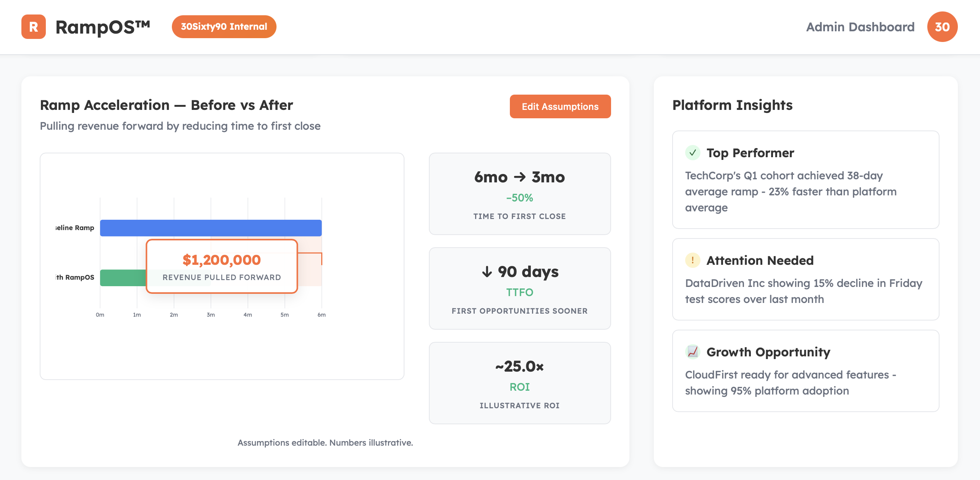Open the Top Performer insight card text

(791, 192)
